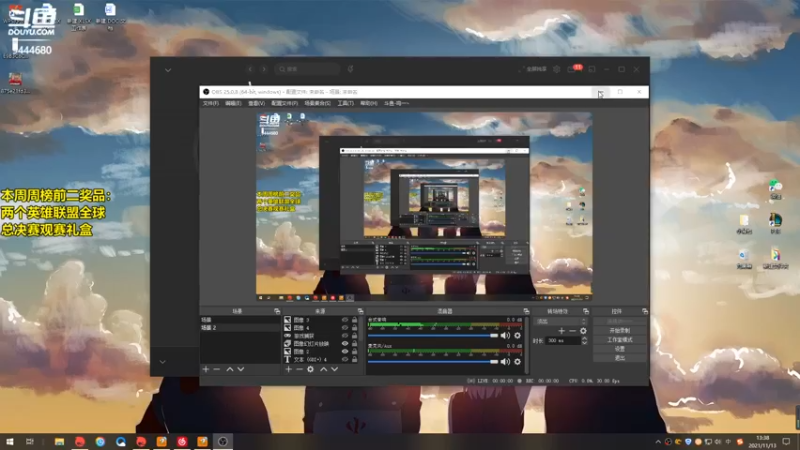Image resolution: width=800 pixels, height=450 pixels.
Task: Expand the top chevron in the dark window
Action: tap(168, 70)
